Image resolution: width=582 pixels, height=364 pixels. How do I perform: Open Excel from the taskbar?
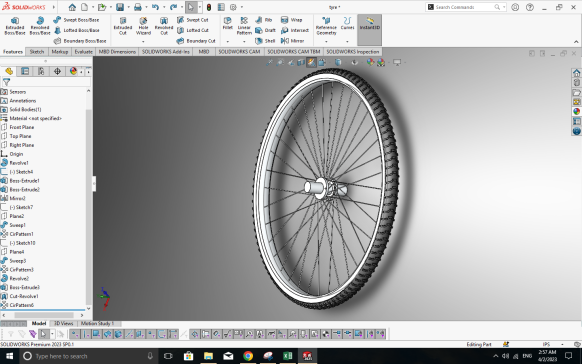click(x=288, y=356)
